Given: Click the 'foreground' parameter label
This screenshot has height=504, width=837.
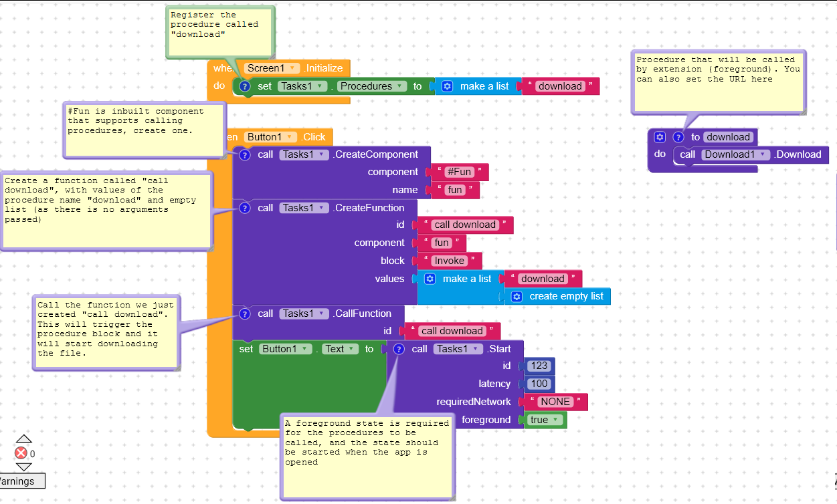Looking at the screenshot, I should point(486,420).
